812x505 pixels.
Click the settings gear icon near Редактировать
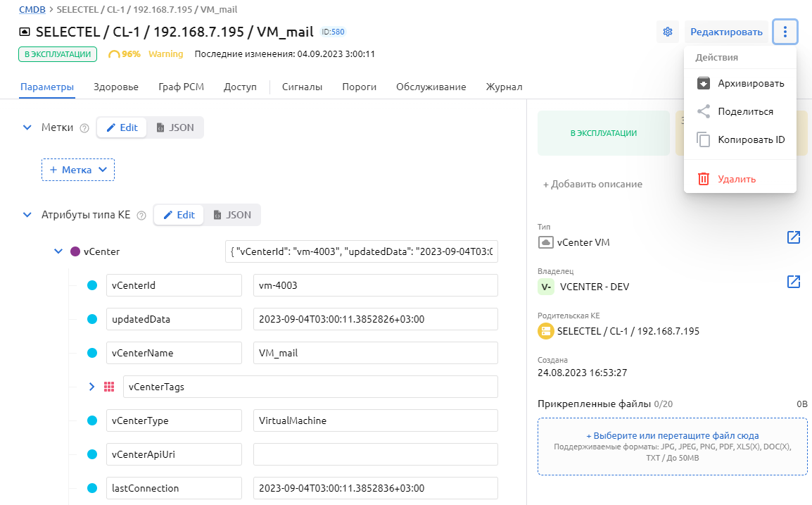coord(668,32)
